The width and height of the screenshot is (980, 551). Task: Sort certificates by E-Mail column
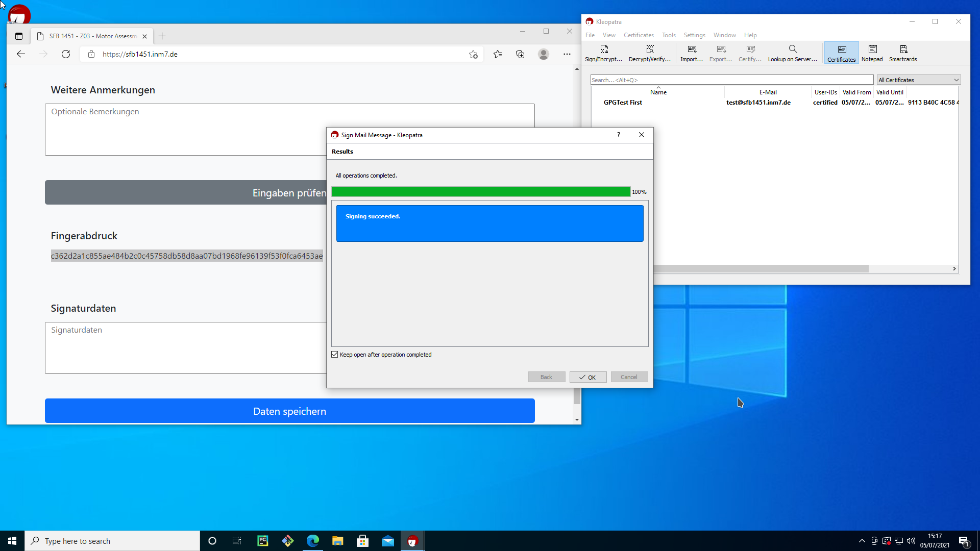click(x=768, y=92)
